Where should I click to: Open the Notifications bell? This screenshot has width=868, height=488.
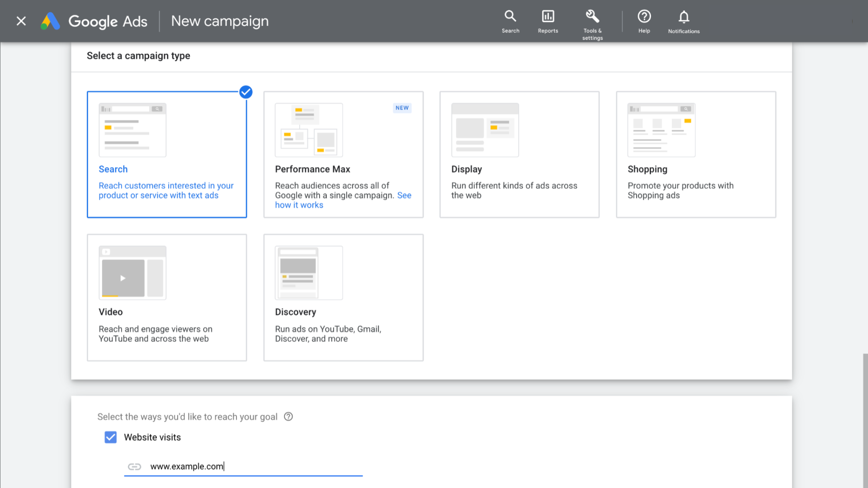tap(684, 21)
